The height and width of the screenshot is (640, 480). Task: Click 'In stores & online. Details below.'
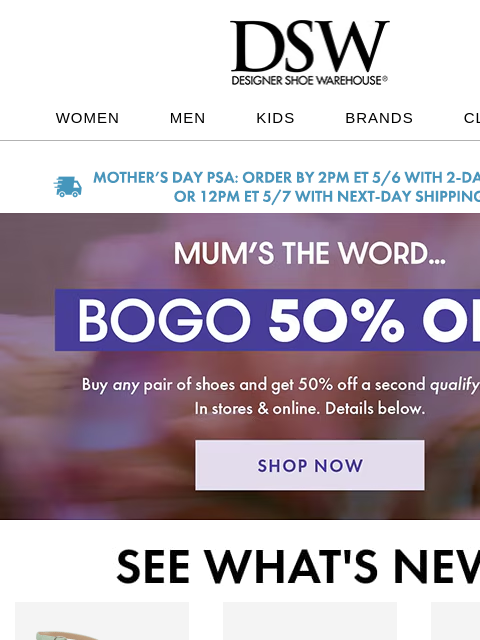coord(309,408)
